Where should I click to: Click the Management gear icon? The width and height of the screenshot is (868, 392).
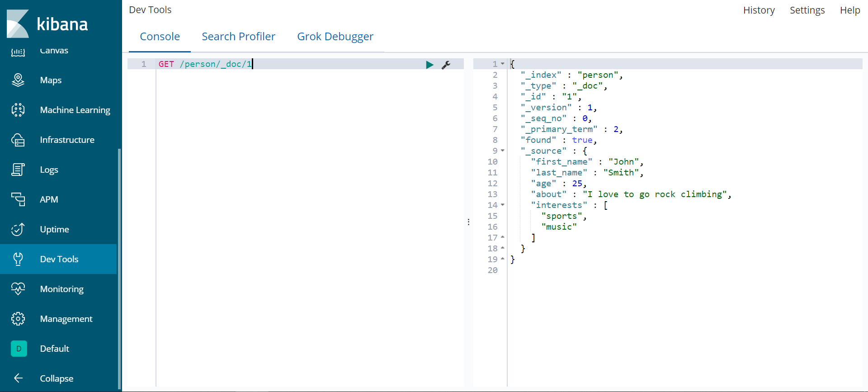click(18, 319)
